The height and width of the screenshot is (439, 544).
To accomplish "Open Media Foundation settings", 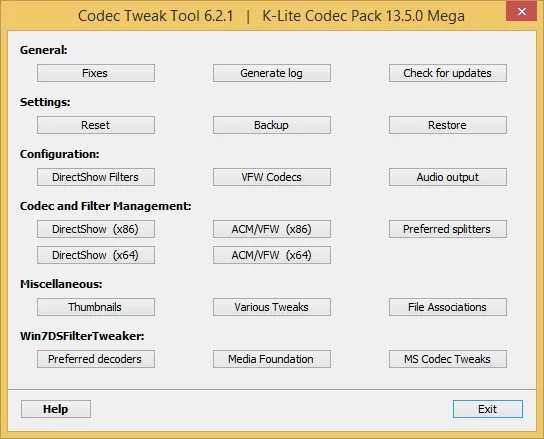I will point(272,359).
